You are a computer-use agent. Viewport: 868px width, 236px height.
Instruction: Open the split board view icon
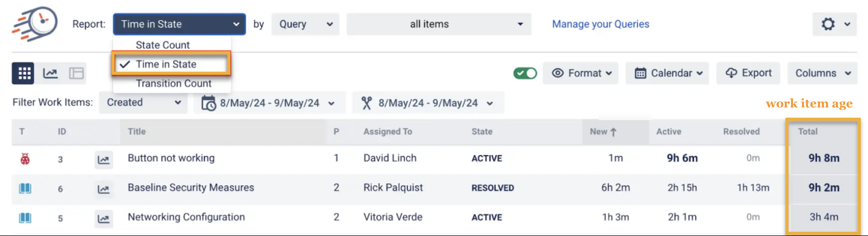click(76, 73)
